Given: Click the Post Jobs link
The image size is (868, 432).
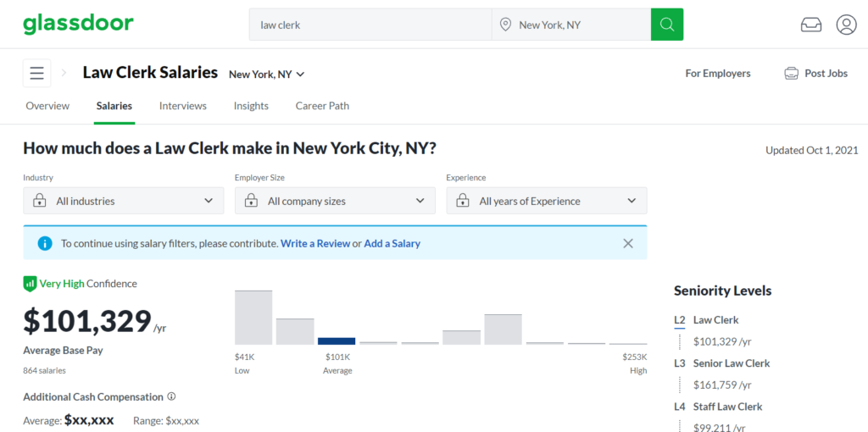Looking at the screenshot, I should pos(826,74).
